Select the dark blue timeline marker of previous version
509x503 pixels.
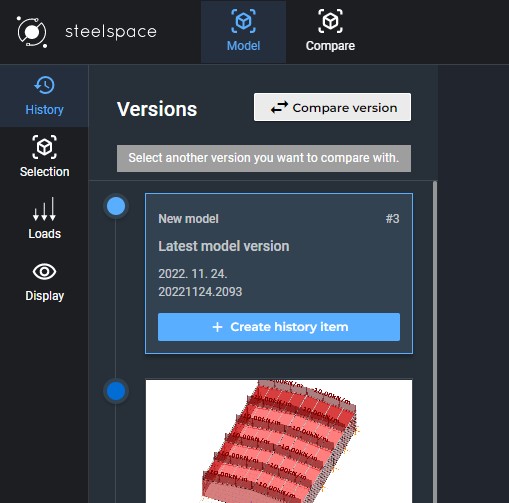pyautogui.click(x=116, y=391)
